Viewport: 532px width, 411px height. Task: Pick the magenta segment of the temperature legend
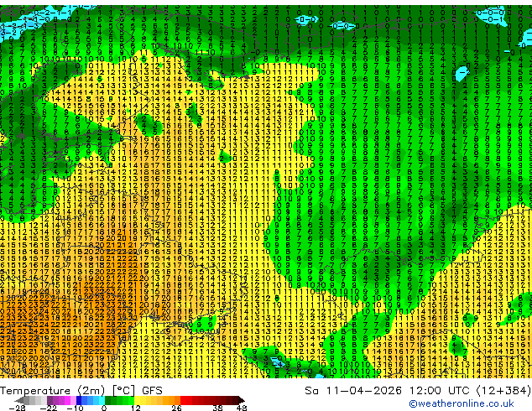[x=67, y=400]
